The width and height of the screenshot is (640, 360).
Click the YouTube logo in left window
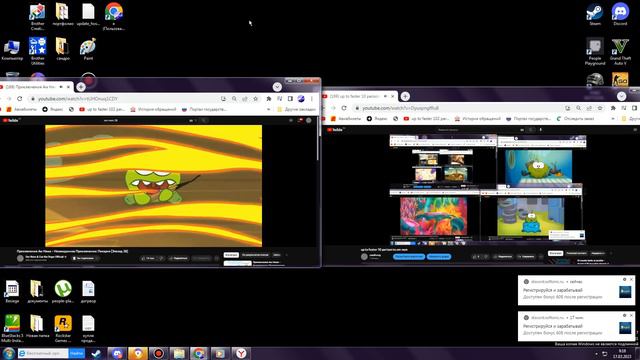click(x=11, y=120)
